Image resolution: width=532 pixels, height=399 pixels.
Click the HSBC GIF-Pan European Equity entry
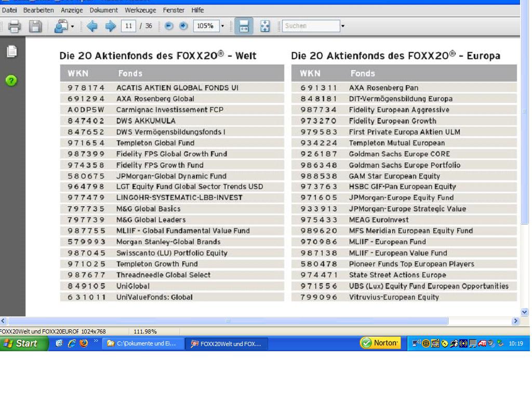click(x=403, y=187)
